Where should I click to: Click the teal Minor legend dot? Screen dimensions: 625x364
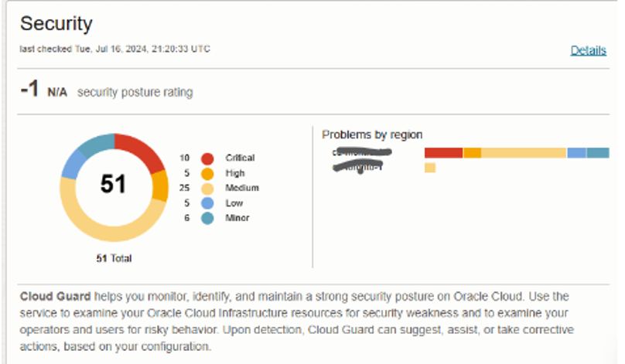click(207, 219)
